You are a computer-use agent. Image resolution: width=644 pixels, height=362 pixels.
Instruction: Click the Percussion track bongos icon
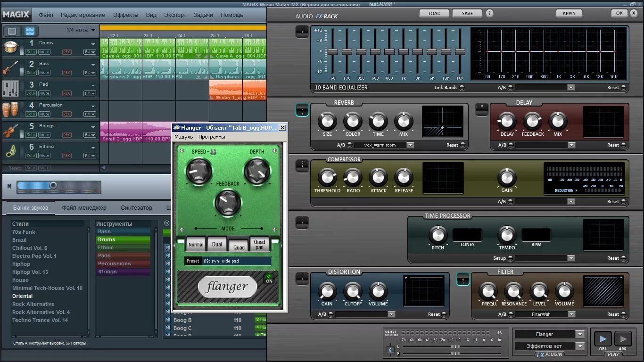pyautogui.click(x=10, y=109)
